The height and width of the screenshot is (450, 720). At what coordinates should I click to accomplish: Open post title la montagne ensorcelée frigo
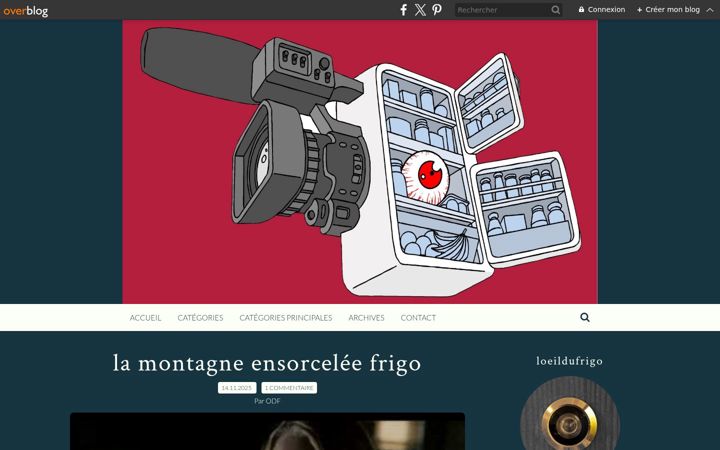pyautogui.click(x=267, y=363)
